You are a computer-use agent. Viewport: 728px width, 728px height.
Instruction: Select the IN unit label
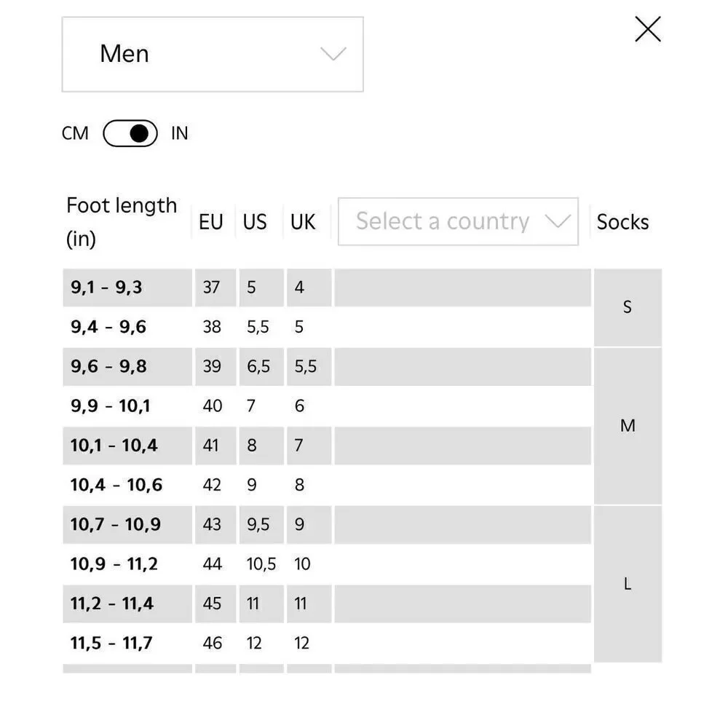pos(180,133)
